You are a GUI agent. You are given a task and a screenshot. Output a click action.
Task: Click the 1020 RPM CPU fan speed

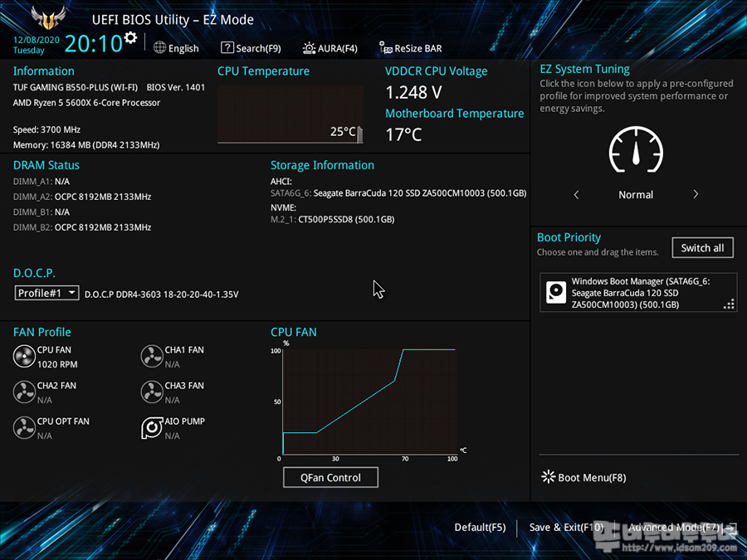coord(57,364)
